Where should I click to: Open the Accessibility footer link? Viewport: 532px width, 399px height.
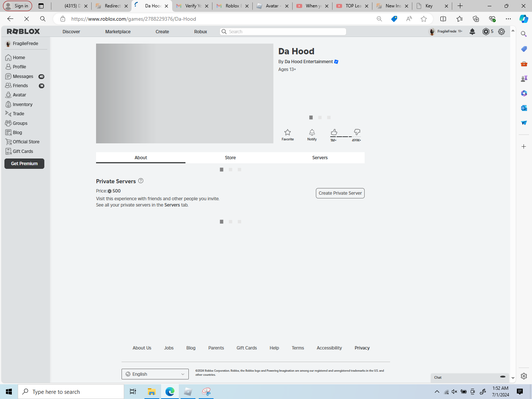[329, 348]
